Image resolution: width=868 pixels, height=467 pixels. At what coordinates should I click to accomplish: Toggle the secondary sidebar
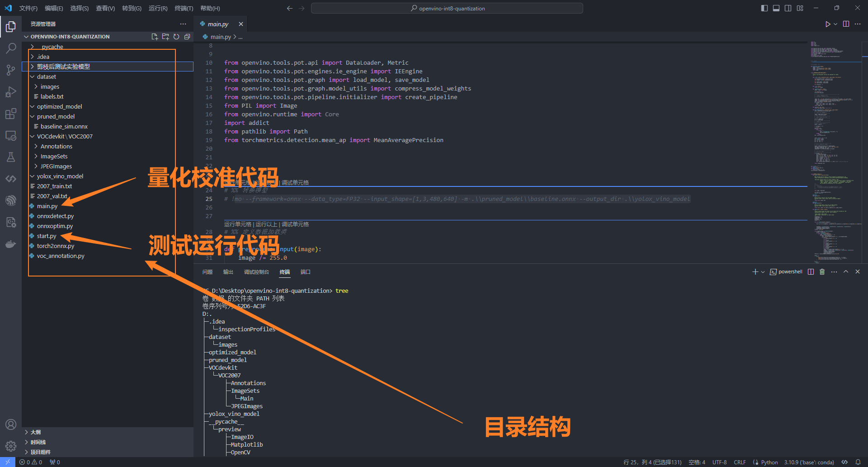[788, 8]
